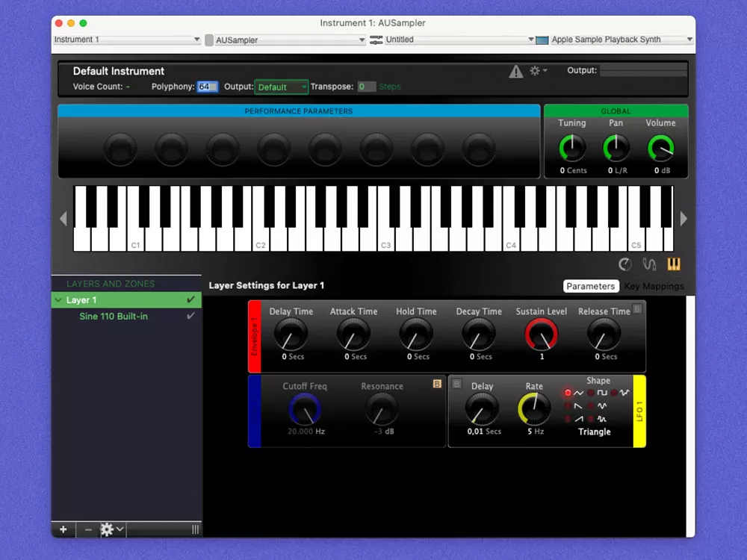
Task: Open the settings gear beside the warning triangle
Action: pyautogui.click(x=535, y=70)
